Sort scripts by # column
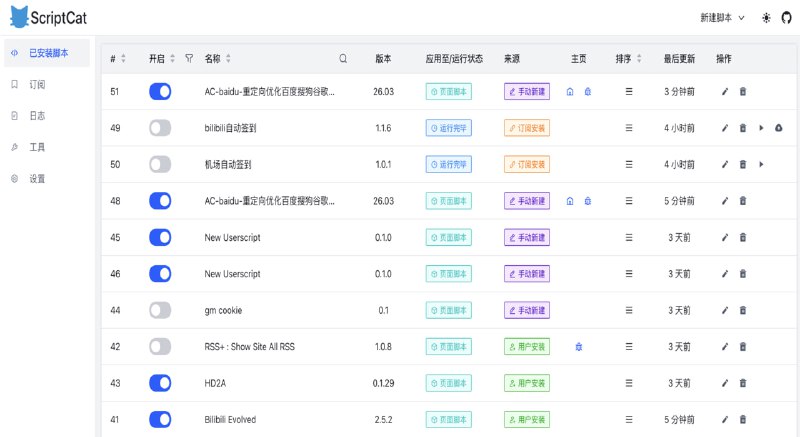 [126, 59]
